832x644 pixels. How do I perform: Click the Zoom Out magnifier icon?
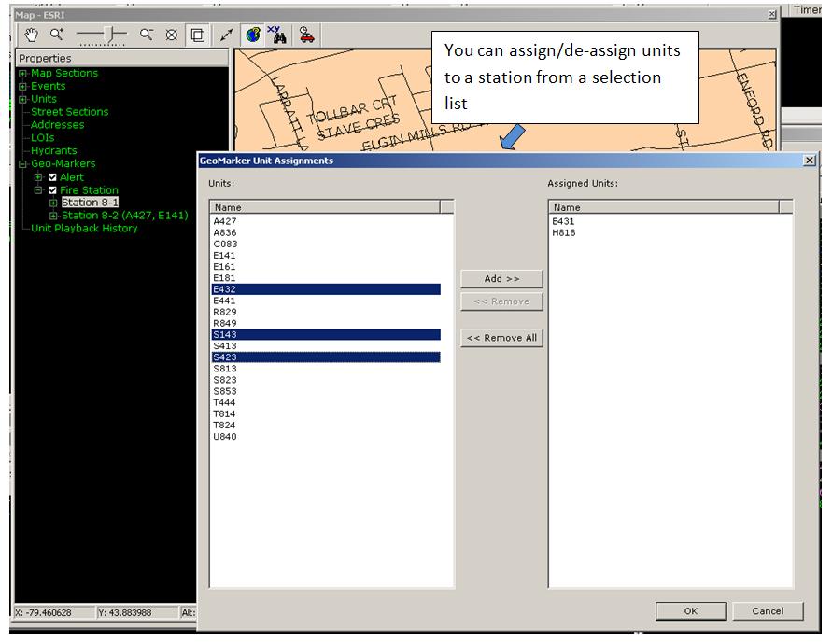point(146,35)
